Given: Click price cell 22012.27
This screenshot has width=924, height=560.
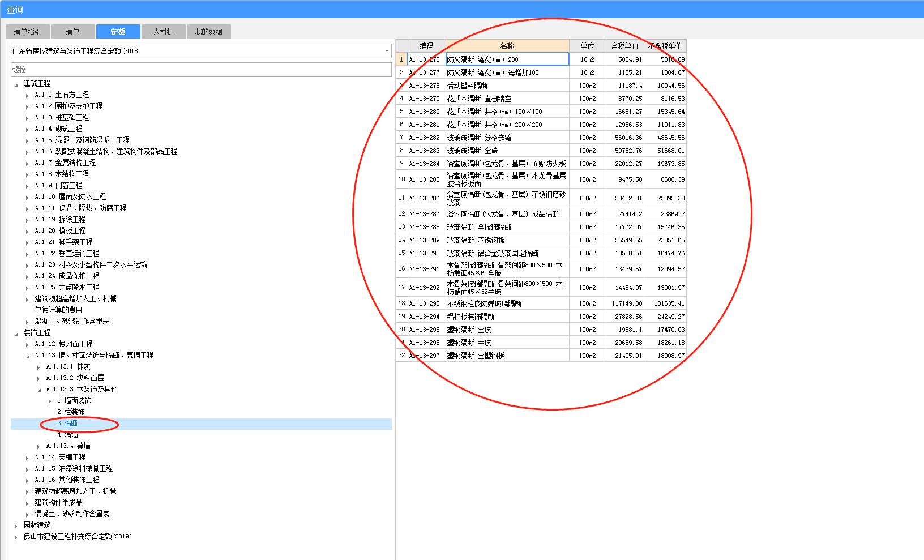Looking at the screenshot, I should click(x=625, y=164).
